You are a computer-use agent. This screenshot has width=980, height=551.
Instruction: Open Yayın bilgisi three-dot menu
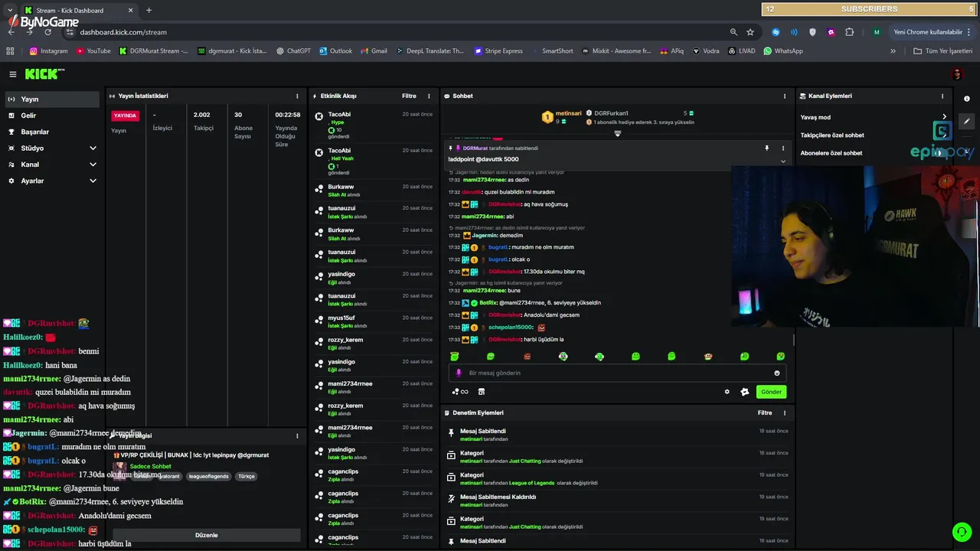(297, 436)
